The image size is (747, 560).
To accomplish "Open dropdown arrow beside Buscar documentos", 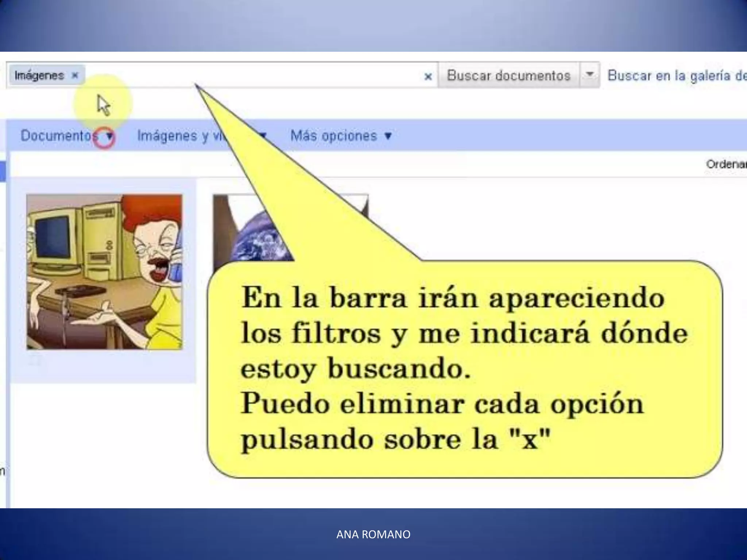I will [589, 75].
